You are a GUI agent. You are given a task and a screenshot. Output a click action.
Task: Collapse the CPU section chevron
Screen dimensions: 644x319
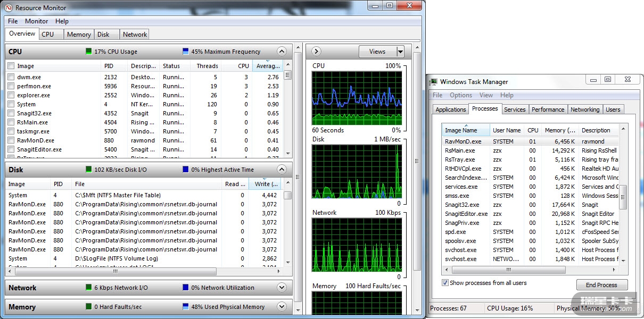282,52
